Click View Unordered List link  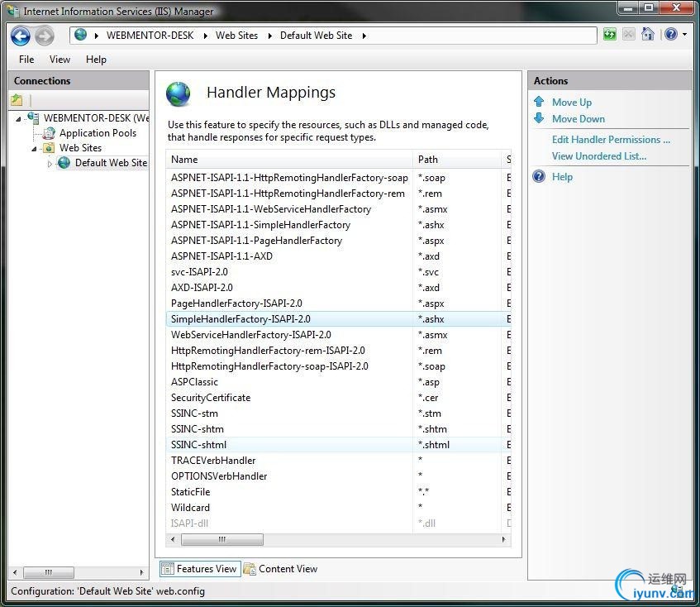click(599, 156)
